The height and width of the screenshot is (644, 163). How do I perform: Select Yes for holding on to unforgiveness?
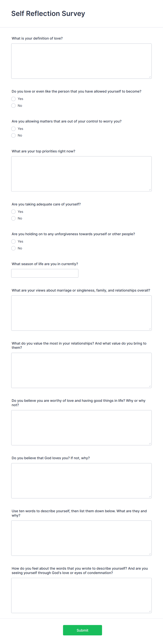[x=13, y=241]
